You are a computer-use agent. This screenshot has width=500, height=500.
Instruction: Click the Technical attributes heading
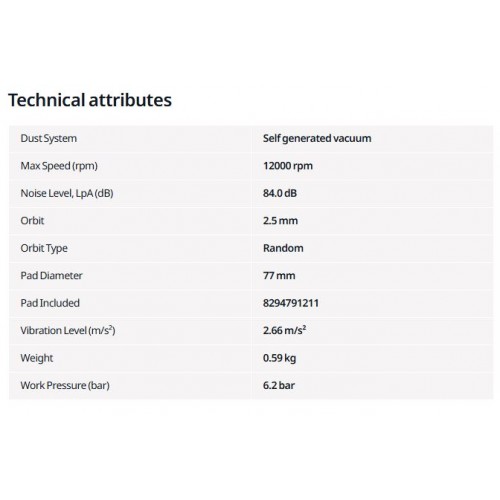click(x=90, y=100)
